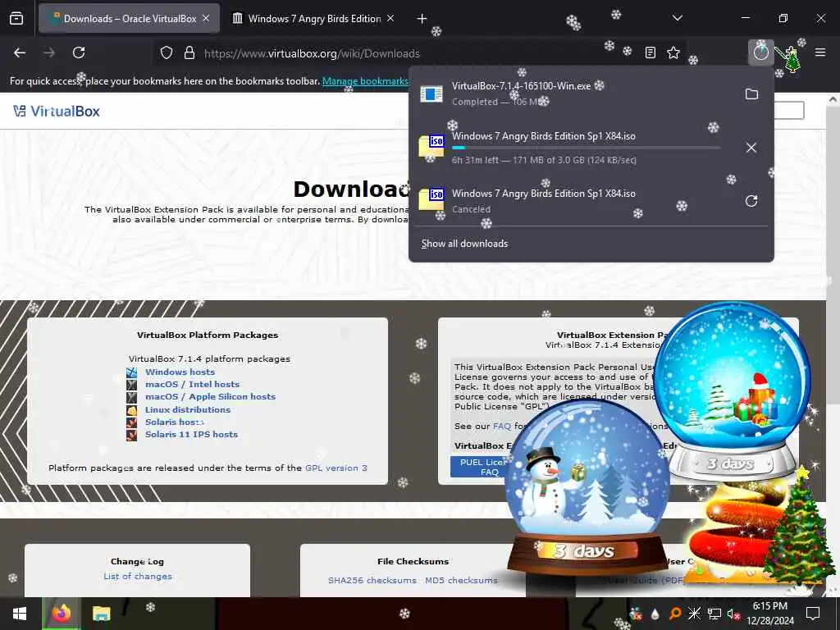The image size is (840, 630).
Task: Click the VirtualBox logo
Action: click(57, 111)
